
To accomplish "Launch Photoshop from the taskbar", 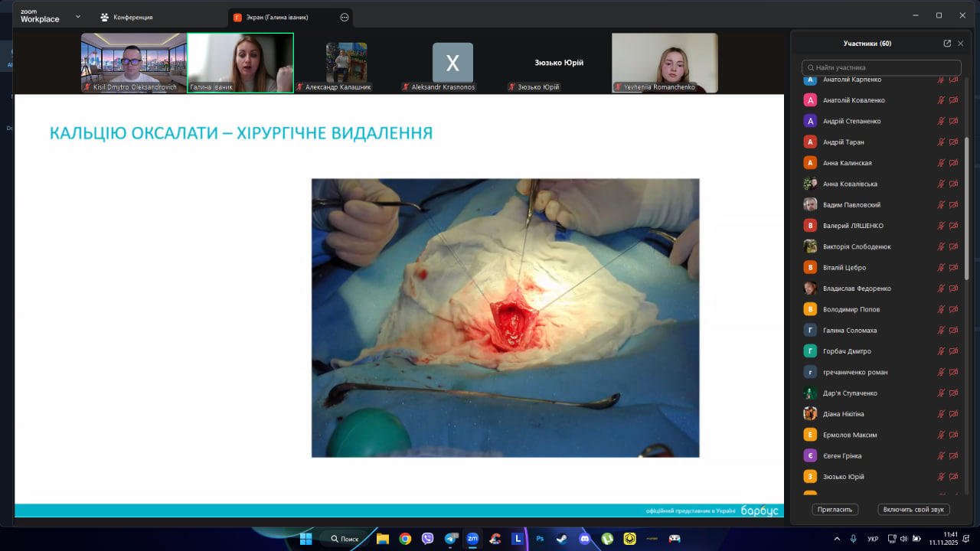I will tap(540, 539).
